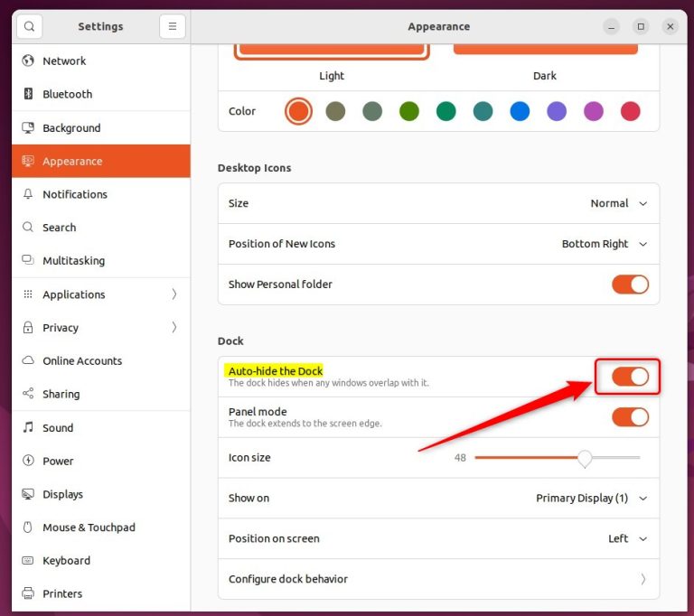Click the Sharing icon in sidebar
This screenshot has height=616, width=694.
[28, 394]
